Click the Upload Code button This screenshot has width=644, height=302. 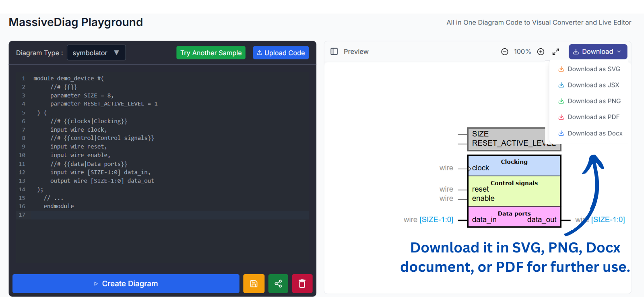pos(281,53)
